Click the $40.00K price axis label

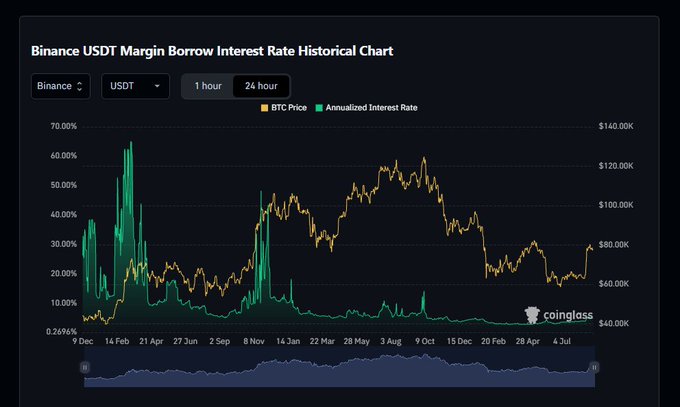[614, 323]
